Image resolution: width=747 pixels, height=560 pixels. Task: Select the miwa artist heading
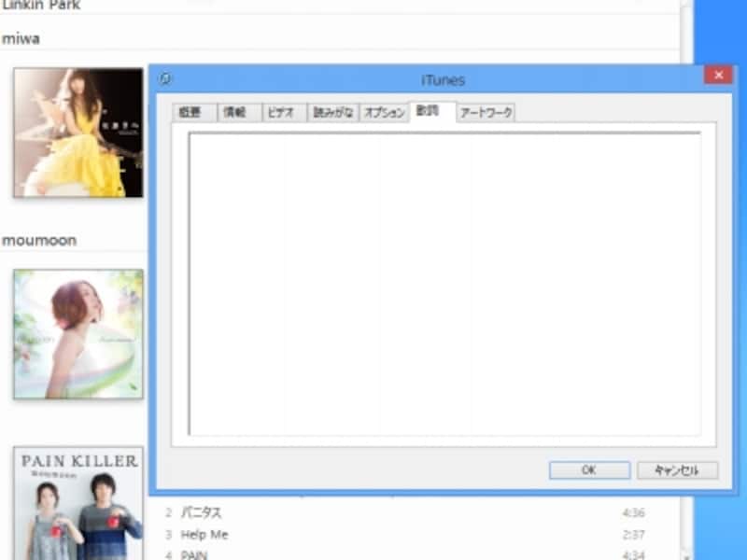coord(21,38)
